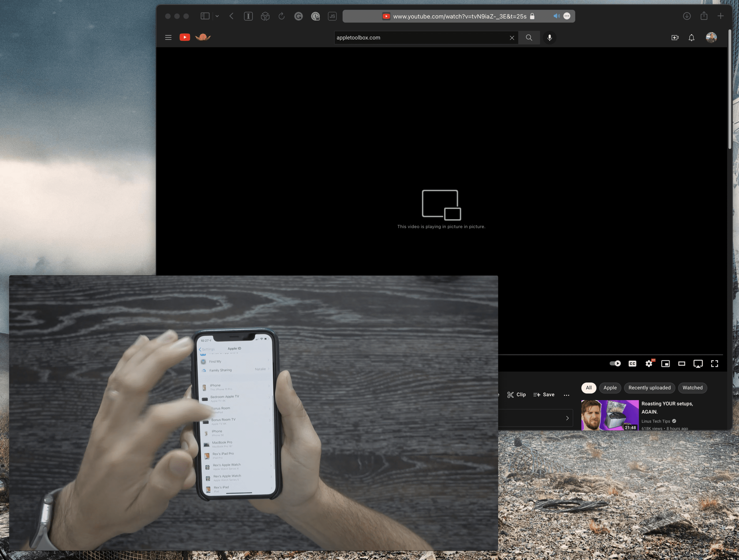Click the YouTube page vertical scrollbar
The width and height of the screenshot is (739, 560).
pyautogui.click(x=730, y=89)
